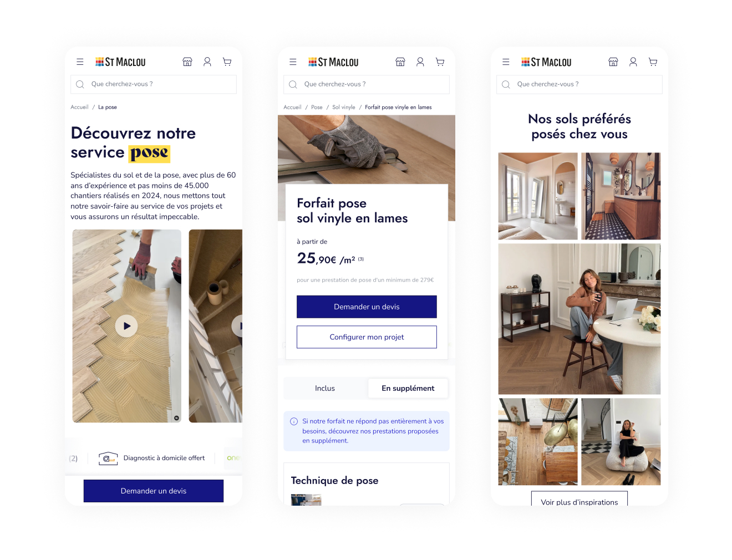This screenshot has width=732, height=560.
Task: Open shopping cart icon on right phone
Action: 653,62
